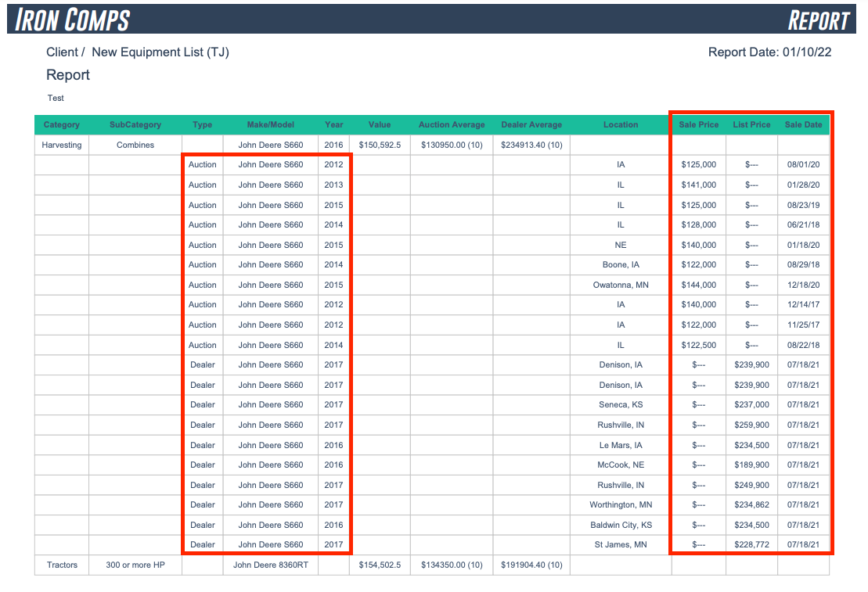Click auction average $134350.00 (10)

(x=452, y=565)
